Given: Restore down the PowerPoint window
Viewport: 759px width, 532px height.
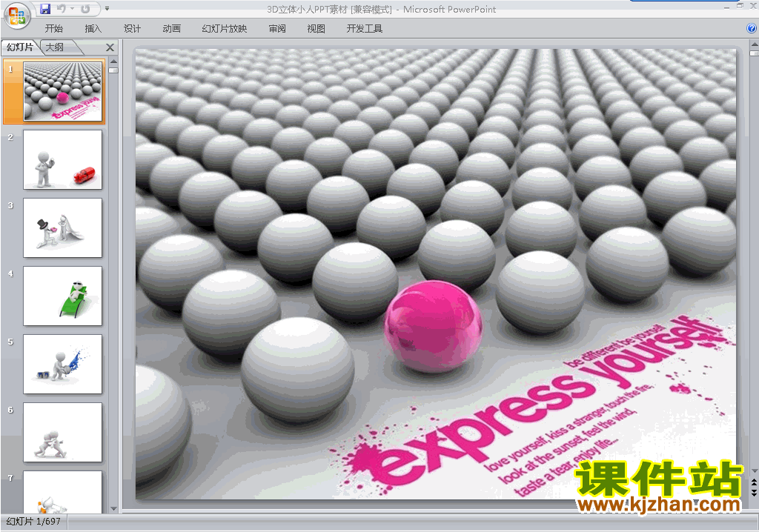Looking at the screenshot, I should point(740,6).
